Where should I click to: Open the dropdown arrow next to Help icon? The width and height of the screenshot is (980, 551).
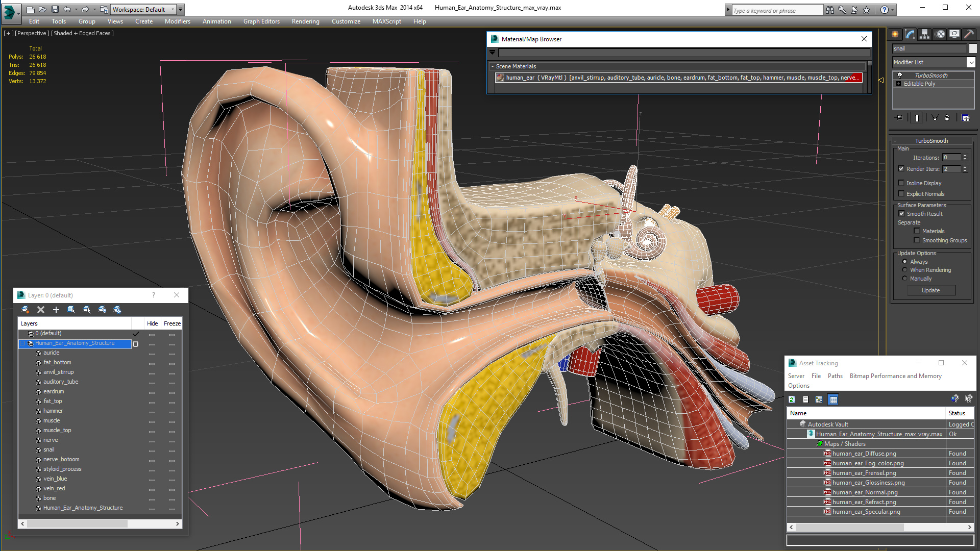click(x=892, y=10)
